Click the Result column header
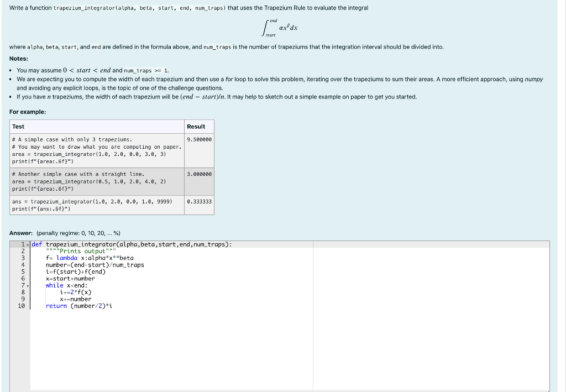The height and width of the screenshot is (392, 566). click(196, 127)
